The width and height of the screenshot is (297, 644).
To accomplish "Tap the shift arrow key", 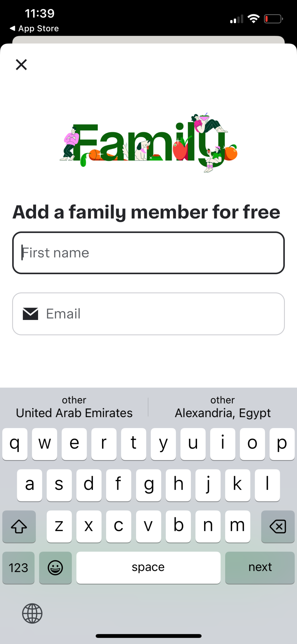I will coord(19,527).
